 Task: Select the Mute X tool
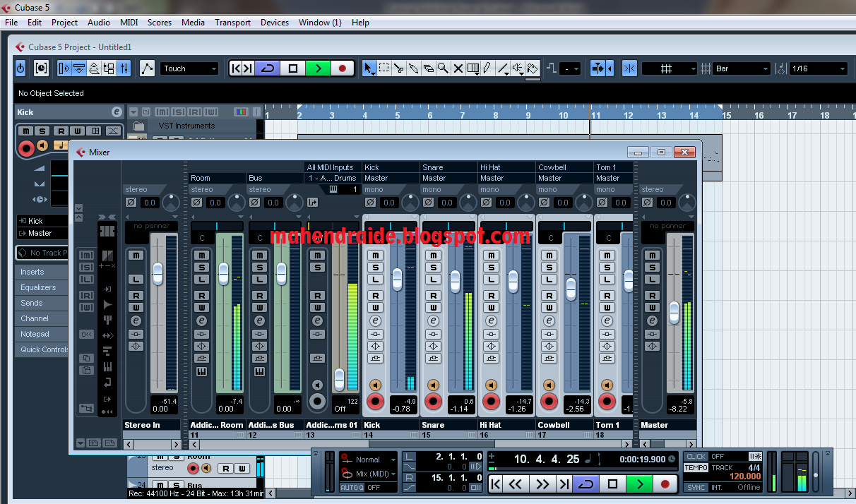(x=458, y=68)
